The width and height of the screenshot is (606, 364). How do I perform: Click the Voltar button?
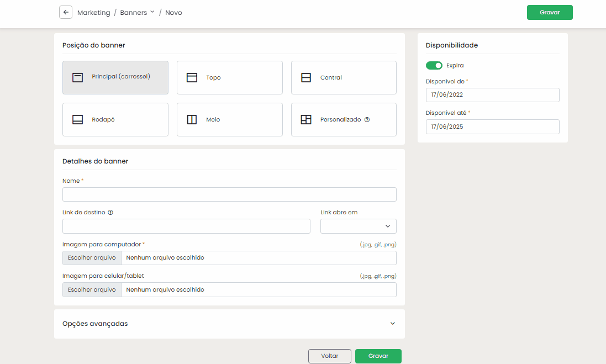tap(329, 356)
